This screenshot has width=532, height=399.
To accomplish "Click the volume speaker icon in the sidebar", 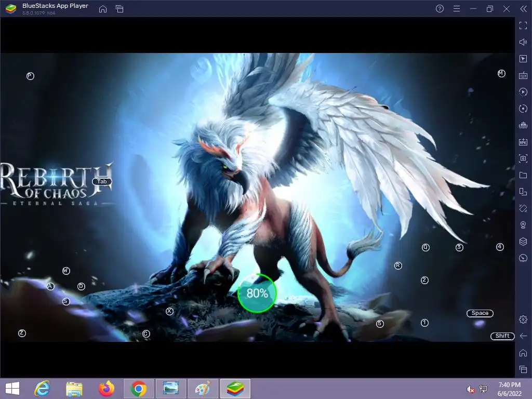I will (523, 42).
